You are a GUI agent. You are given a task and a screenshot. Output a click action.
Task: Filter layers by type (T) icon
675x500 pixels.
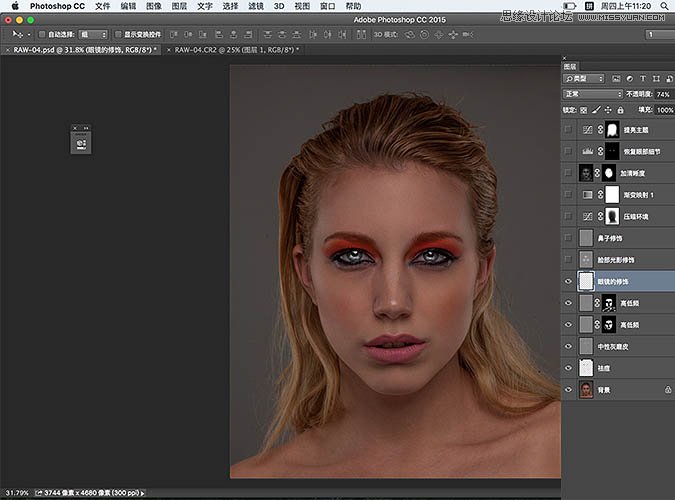tap(643, 78)
